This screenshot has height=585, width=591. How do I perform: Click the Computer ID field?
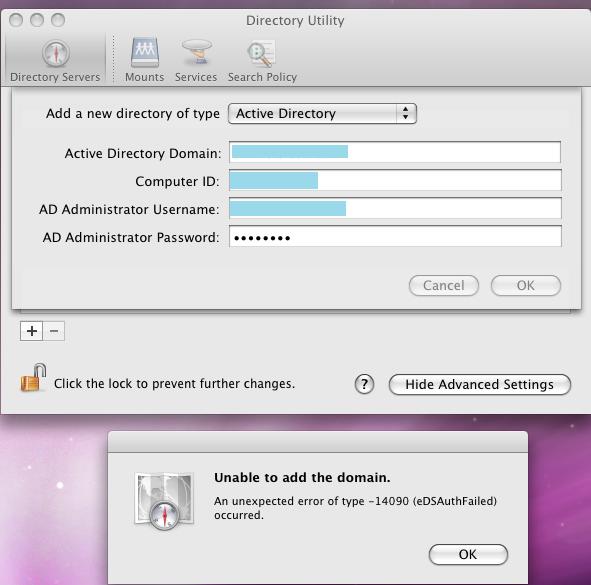(x=395, y=180)
